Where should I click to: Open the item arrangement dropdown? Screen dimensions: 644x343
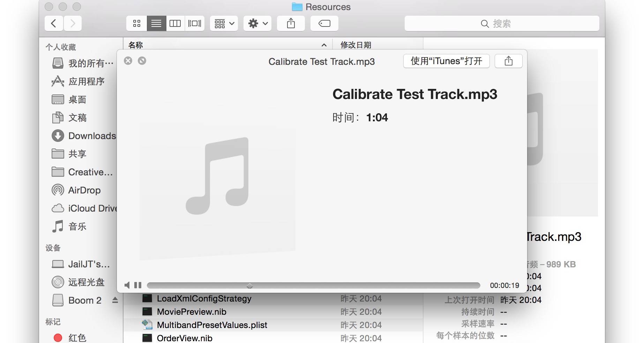pyautogui.click(x=224, y=23)
